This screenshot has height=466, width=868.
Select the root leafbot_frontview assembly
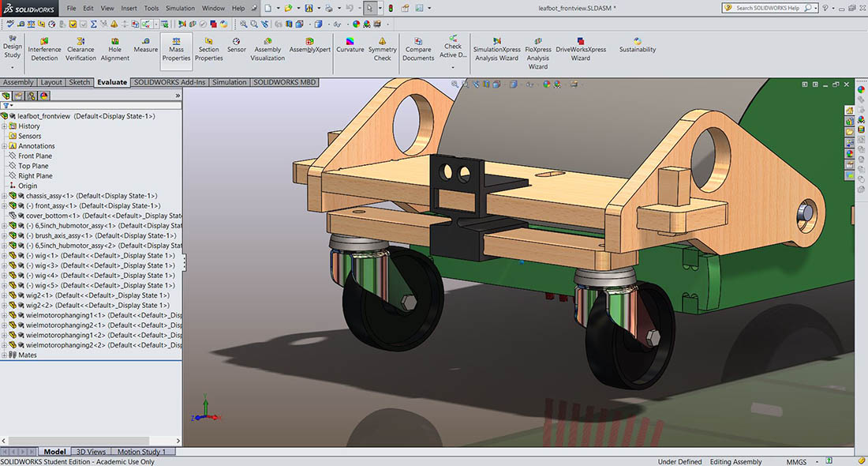(x=86, y=116)
